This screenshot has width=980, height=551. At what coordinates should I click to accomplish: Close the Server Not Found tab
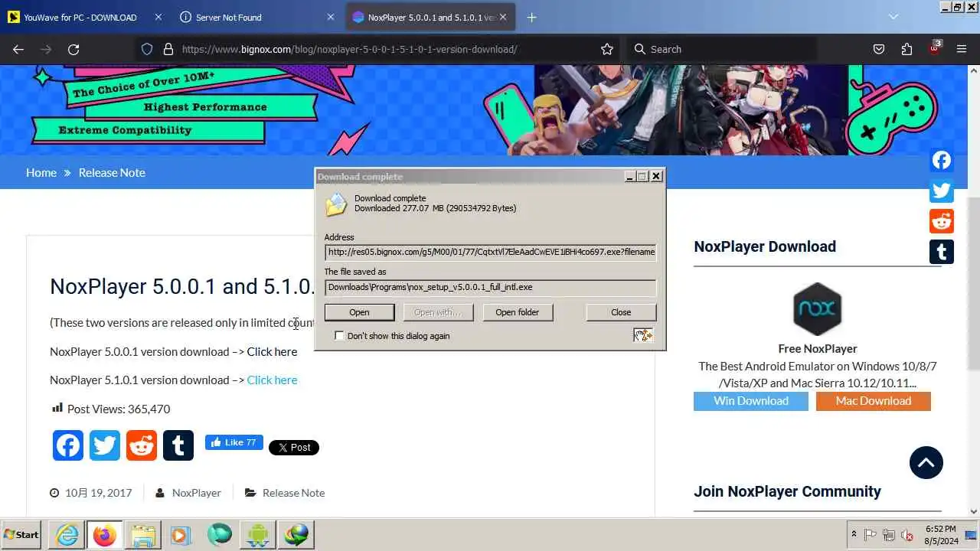(x=330, y=17)
